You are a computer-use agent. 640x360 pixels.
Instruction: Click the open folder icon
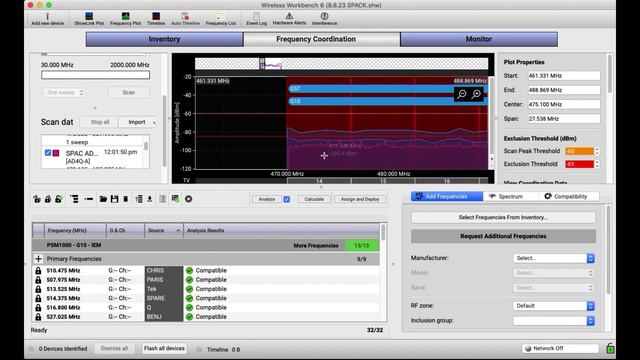103,199
